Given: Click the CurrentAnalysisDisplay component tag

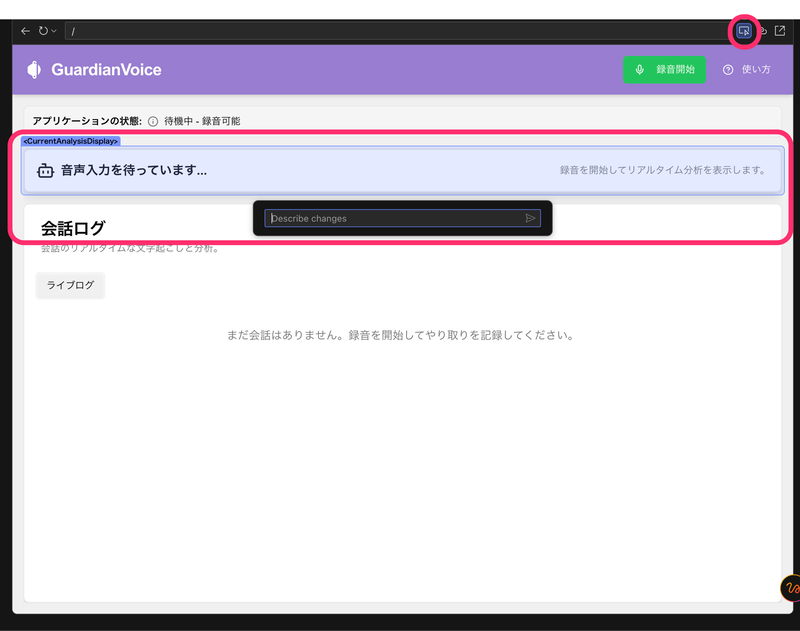Looking at the screenshot, I should click(70, 141).
